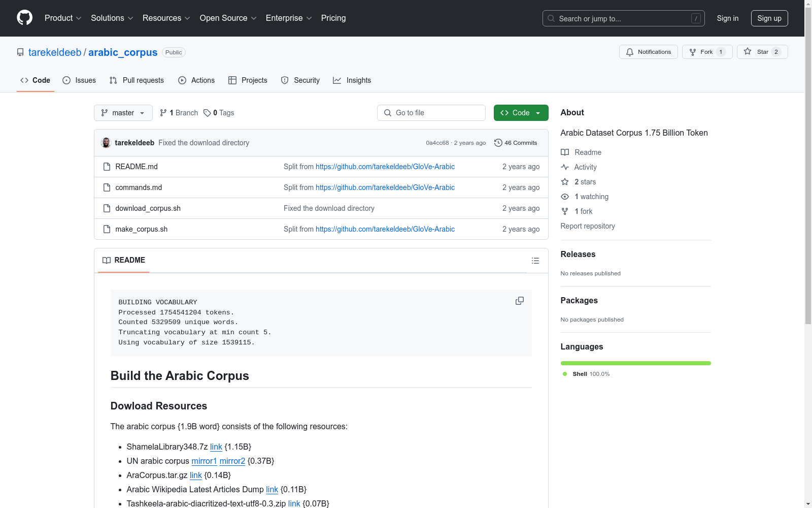Click the bell icon in Notifications
812x508 pixels.
[630, 52]
